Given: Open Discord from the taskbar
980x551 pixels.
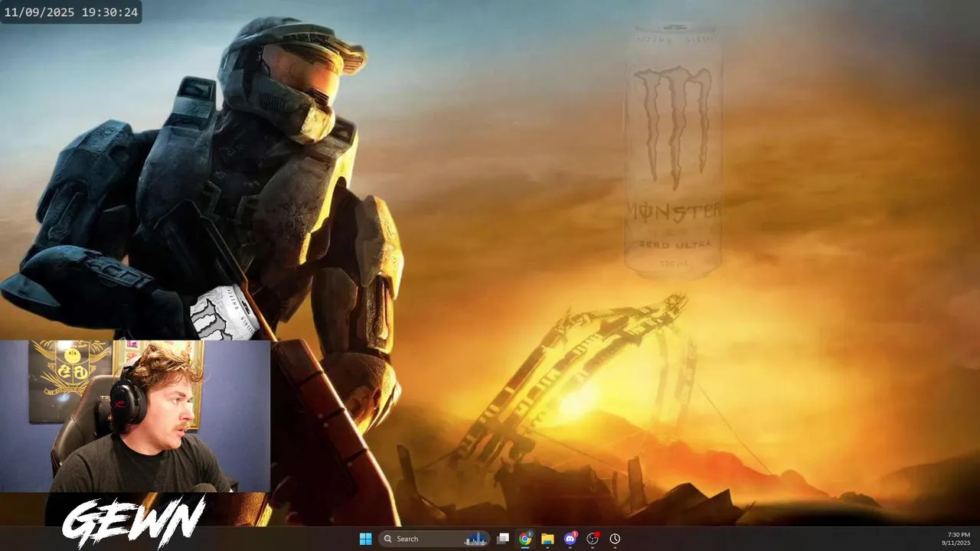Looking at the screenshot, I should [x=570, y=539].
